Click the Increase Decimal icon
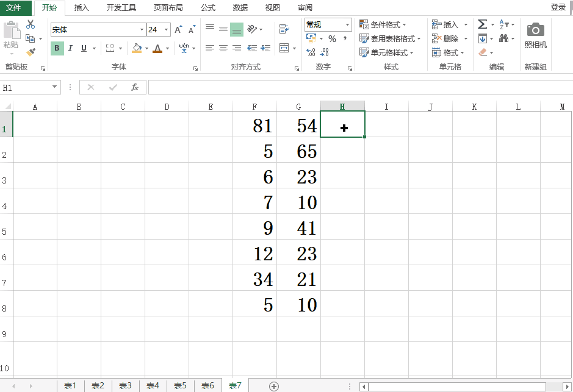Screen dimensions: 573x392 tap(310, 52)
